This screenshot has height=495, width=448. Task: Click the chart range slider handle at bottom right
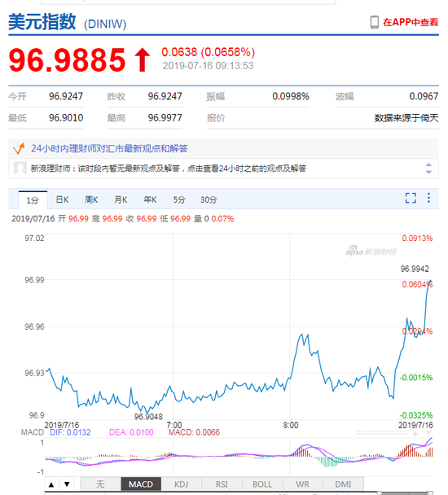click(x=429, y=493)
